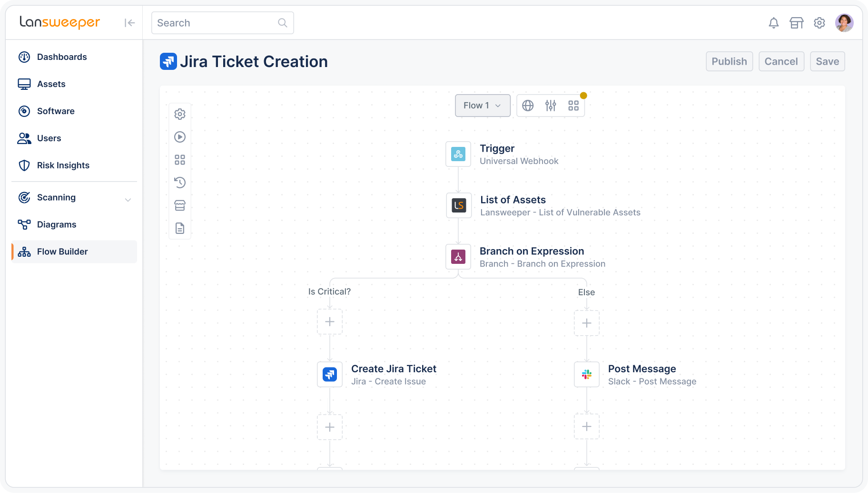
Task: Select Flow Builder in the sidebar
Action: (x=74, y=251)
